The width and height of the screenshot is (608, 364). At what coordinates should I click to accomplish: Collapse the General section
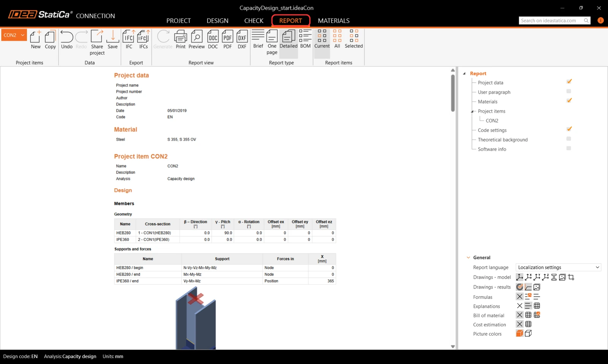click(469, 257)
